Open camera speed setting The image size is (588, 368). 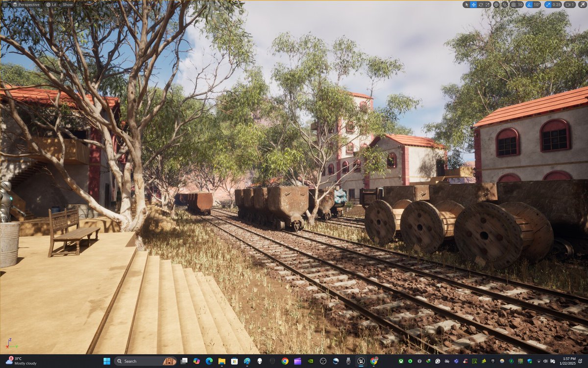(570, 4)
